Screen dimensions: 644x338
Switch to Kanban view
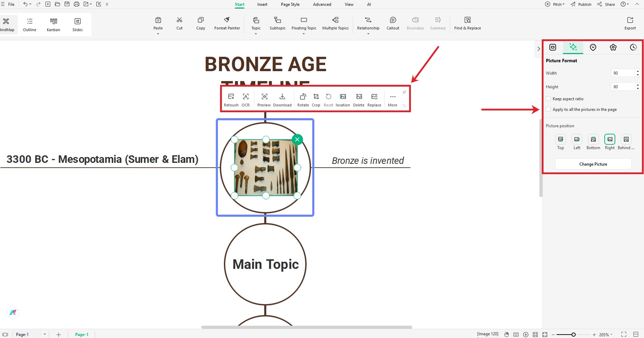[54, 25]
